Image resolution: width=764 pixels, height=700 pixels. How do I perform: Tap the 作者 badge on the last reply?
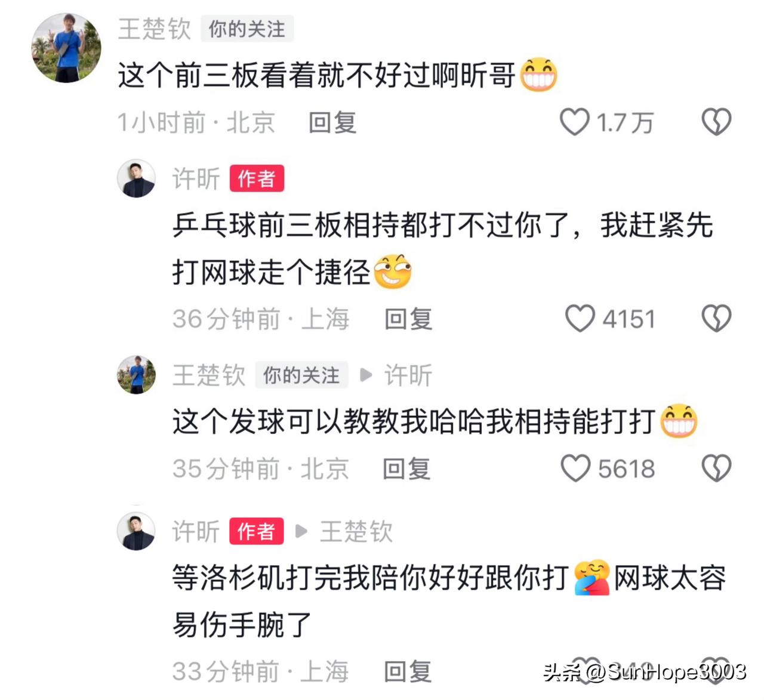(257, 531)
